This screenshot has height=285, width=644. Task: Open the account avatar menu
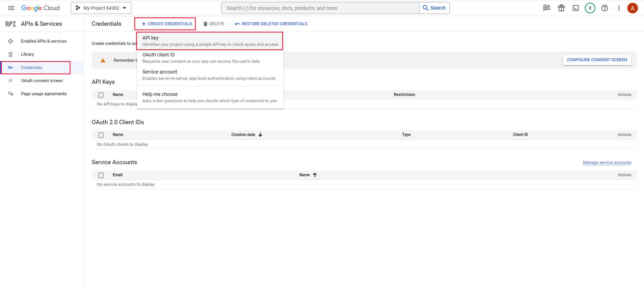(632, 8)
